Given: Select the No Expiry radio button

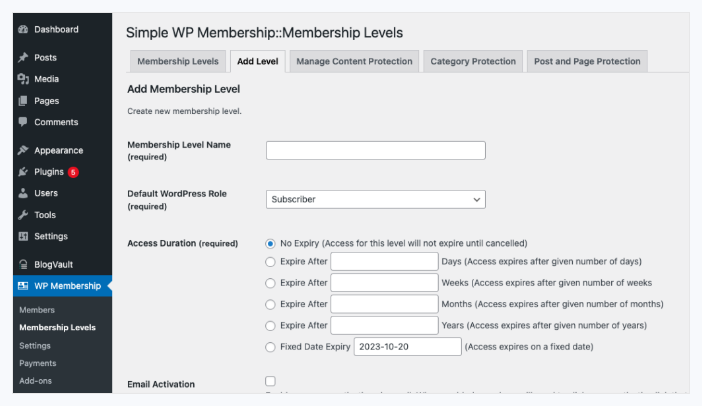Looking at the screenshot, I should point(270,244).
